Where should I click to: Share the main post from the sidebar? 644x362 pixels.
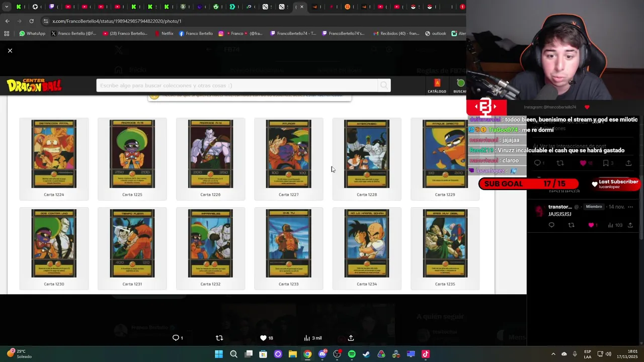pyautogui.click(x=628, y=163)
